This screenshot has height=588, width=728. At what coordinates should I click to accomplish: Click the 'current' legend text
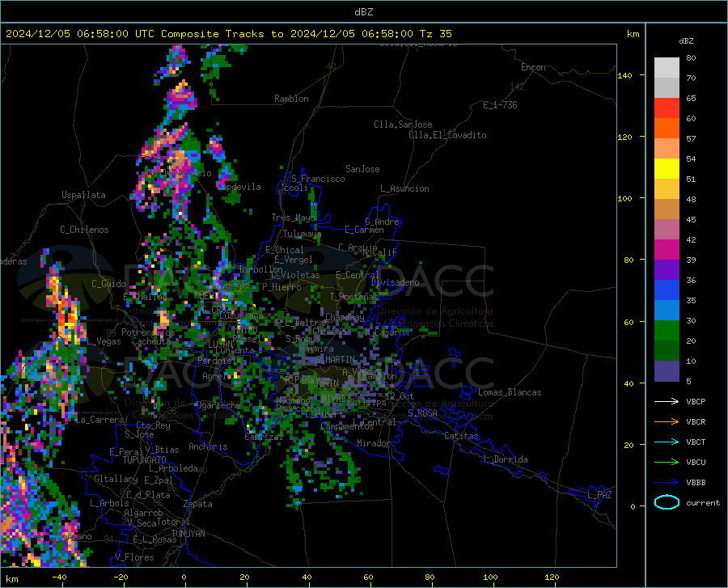(x=703, y=502)
